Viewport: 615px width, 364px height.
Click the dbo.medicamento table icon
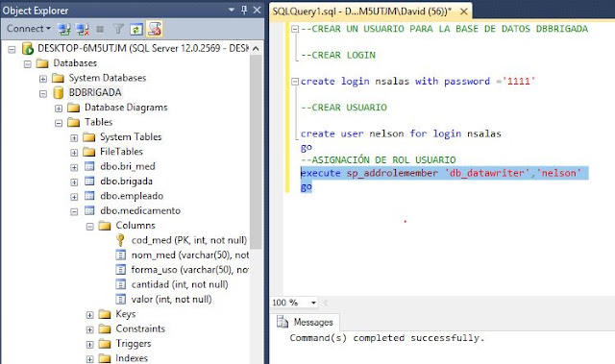click(89, 210)
